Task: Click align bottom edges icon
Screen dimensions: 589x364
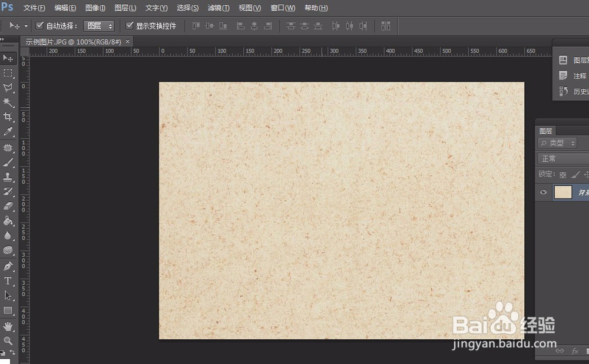Action: click(x=223, y=25)
